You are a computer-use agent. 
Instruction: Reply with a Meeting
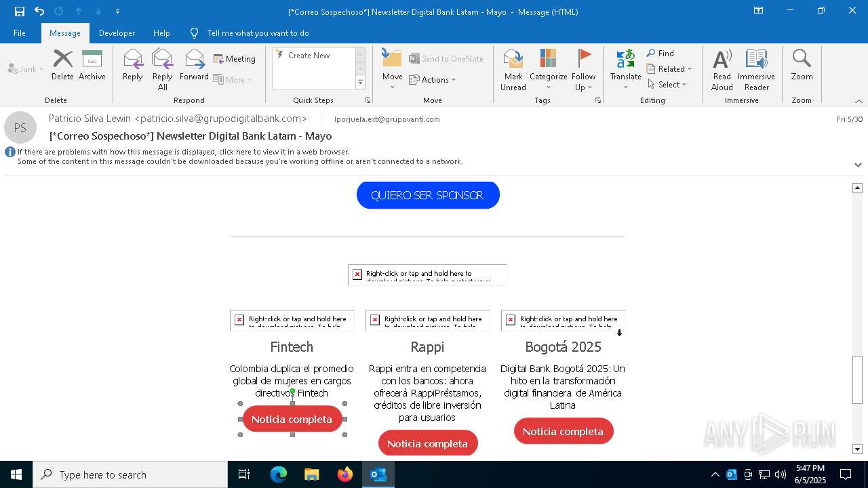(x=235, y=59)
